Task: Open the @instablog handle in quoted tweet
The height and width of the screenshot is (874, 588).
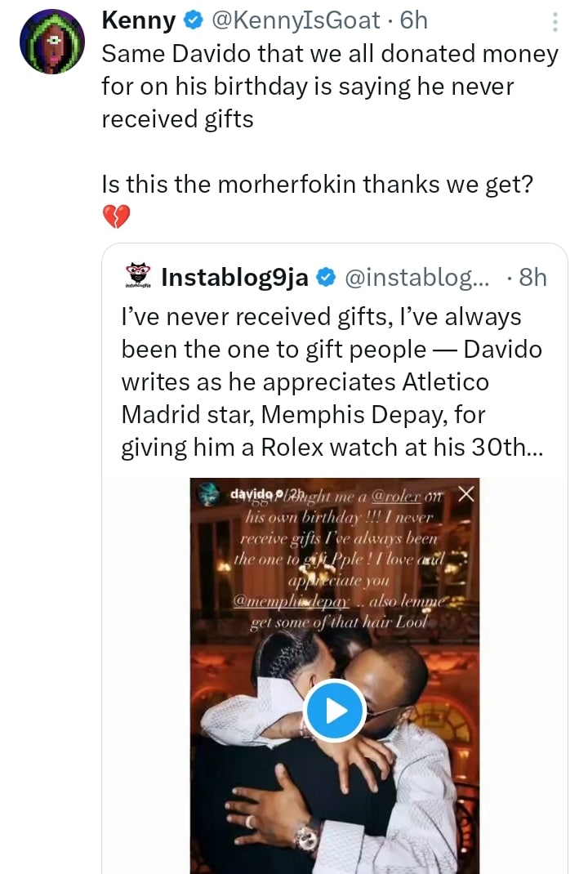Action: 418,278
